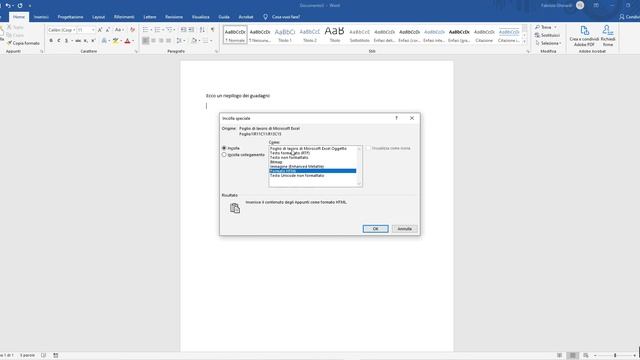Select the Incolla radio button
Screen dimensions: 640x360
click(224, 148)
